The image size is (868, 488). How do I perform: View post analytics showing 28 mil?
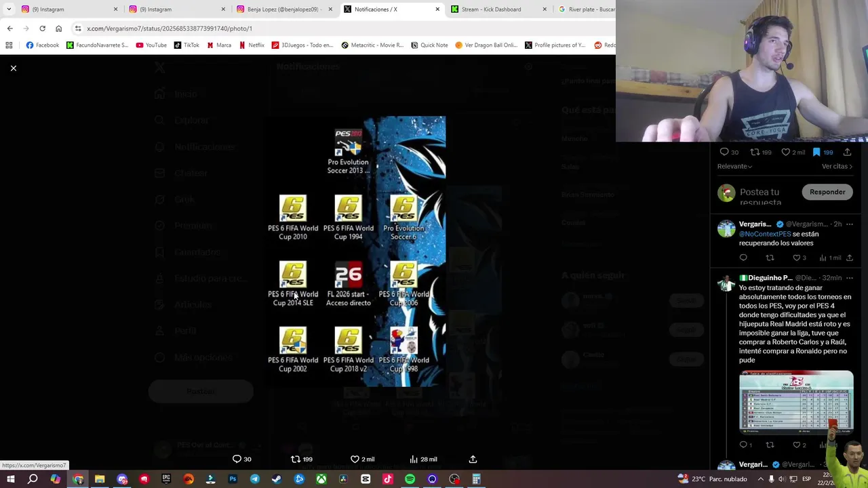(422, 459)
